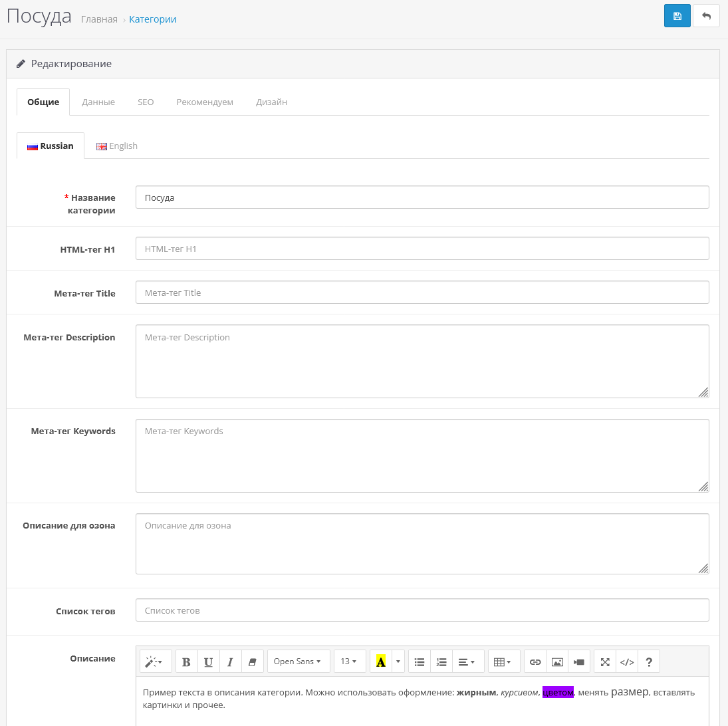728x726 pixels.
Task: Toggle fullscreen editor mode
Action: 605,662
